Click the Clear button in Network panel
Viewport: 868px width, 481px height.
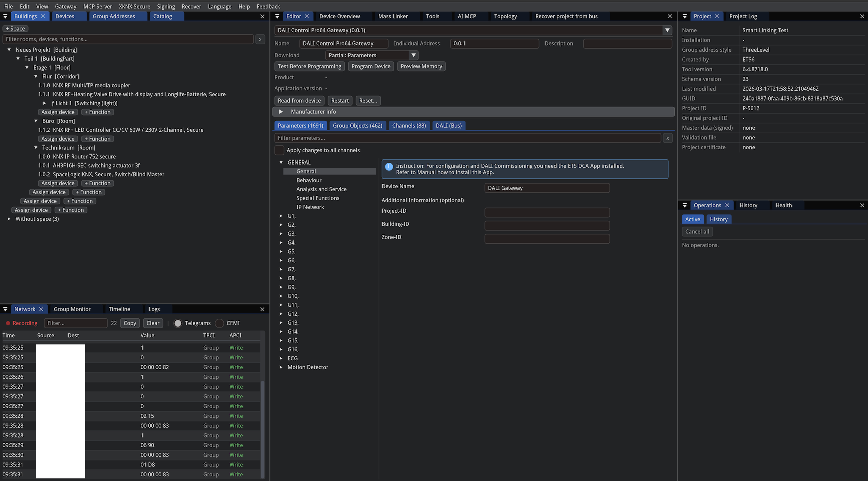click(x=153, y=323)
